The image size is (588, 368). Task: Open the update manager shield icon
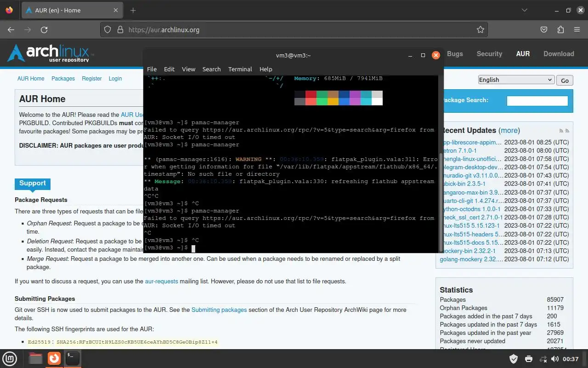pos(514,359)
